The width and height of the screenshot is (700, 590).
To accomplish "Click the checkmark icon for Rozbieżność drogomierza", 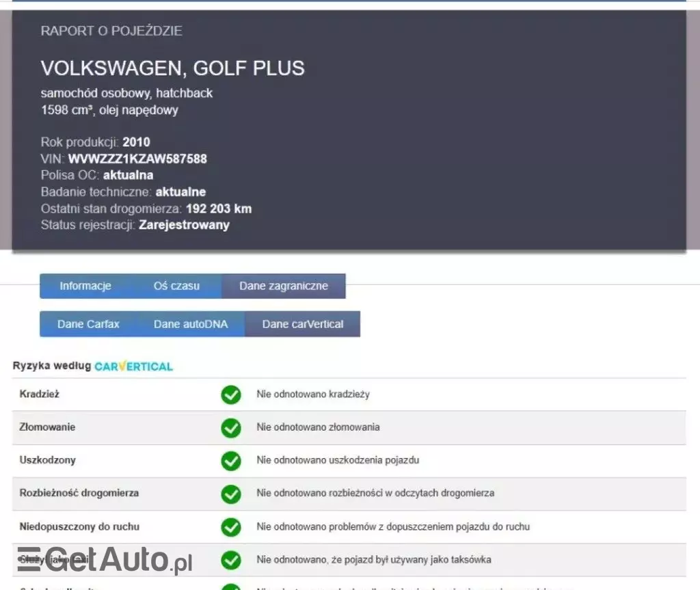I will (x=231, y=494).
